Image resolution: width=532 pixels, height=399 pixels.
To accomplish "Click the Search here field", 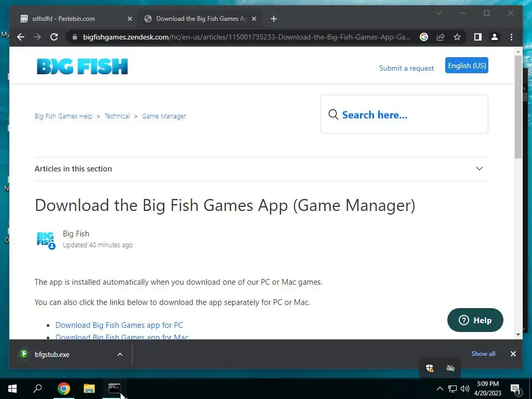I will 404,114.
